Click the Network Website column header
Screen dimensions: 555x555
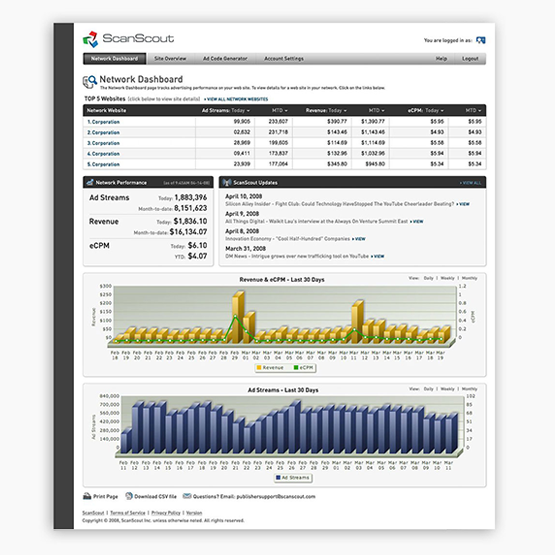[106, 110]
